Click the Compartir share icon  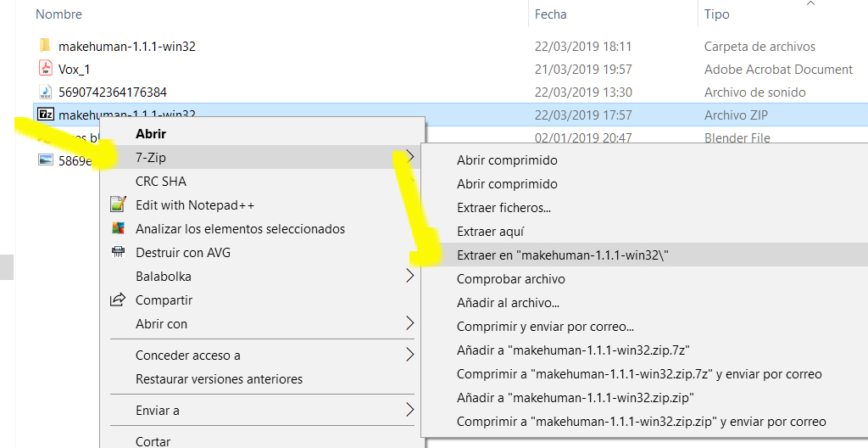119,300
